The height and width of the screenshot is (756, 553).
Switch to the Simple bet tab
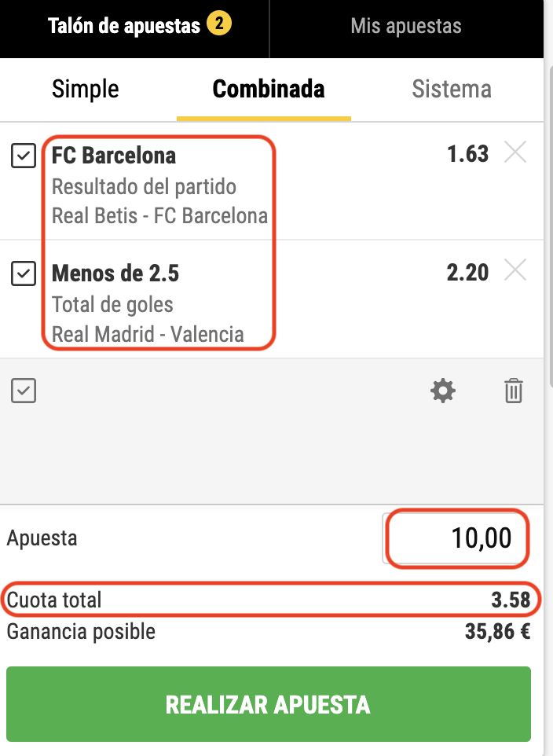pos(86,90)
